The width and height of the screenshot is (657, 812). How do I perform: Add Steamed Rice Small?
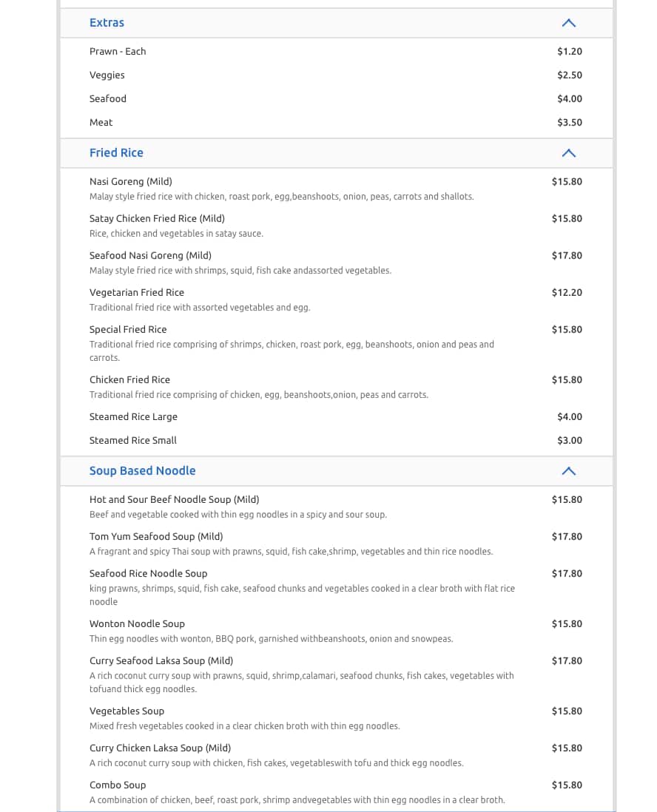(x=133, y=440)
